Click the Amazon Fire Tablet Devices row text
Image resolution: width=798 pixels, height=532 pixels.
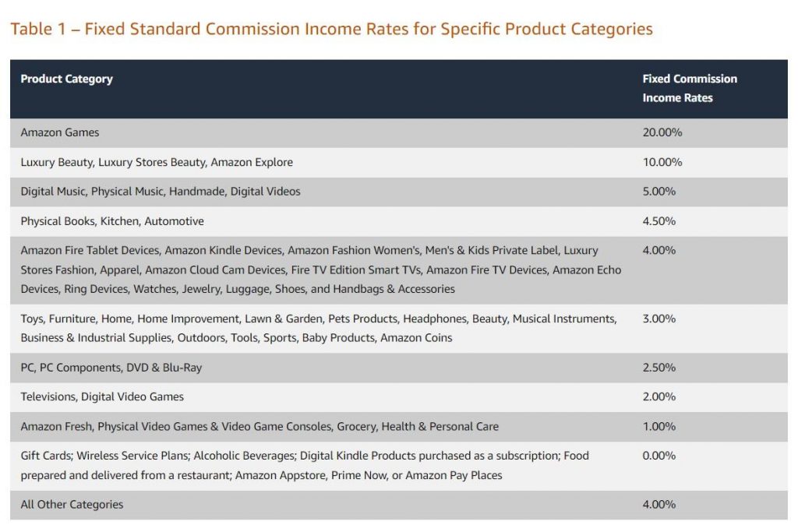[320, 270]
